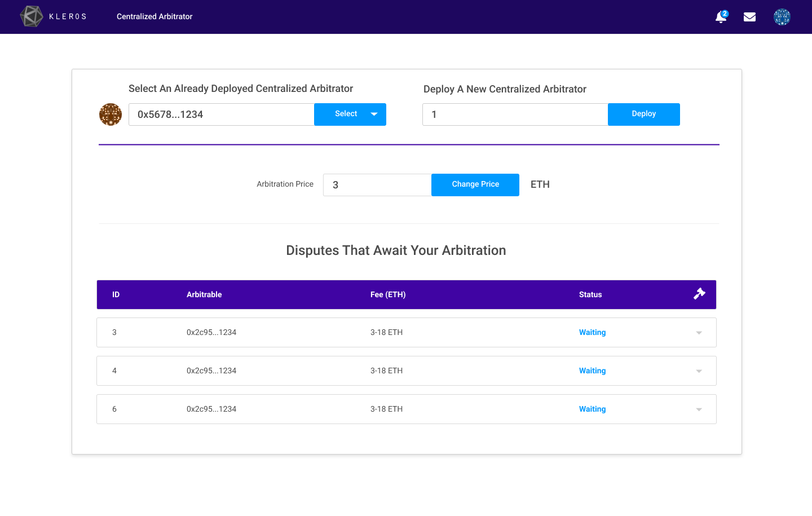Open Centralized Arbitrator menu item

155,16
